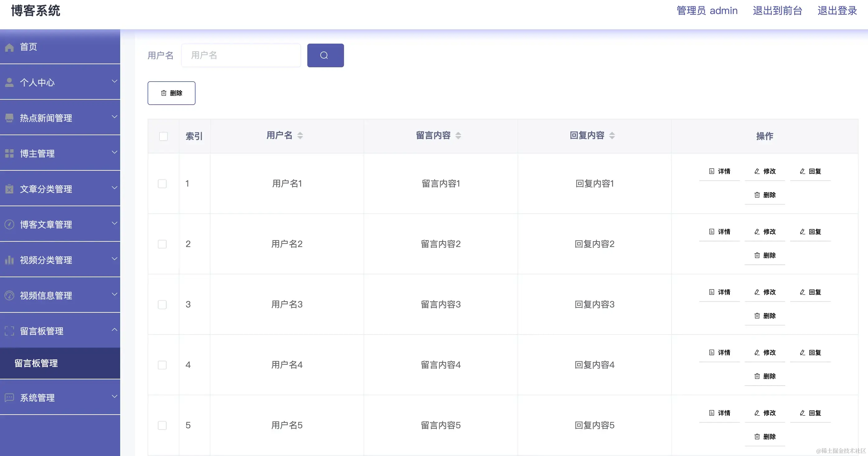This screenshot has height=456, width=868.
Task: Click the frame icon beside 留言板管理
Action: [x=9, y=331]
